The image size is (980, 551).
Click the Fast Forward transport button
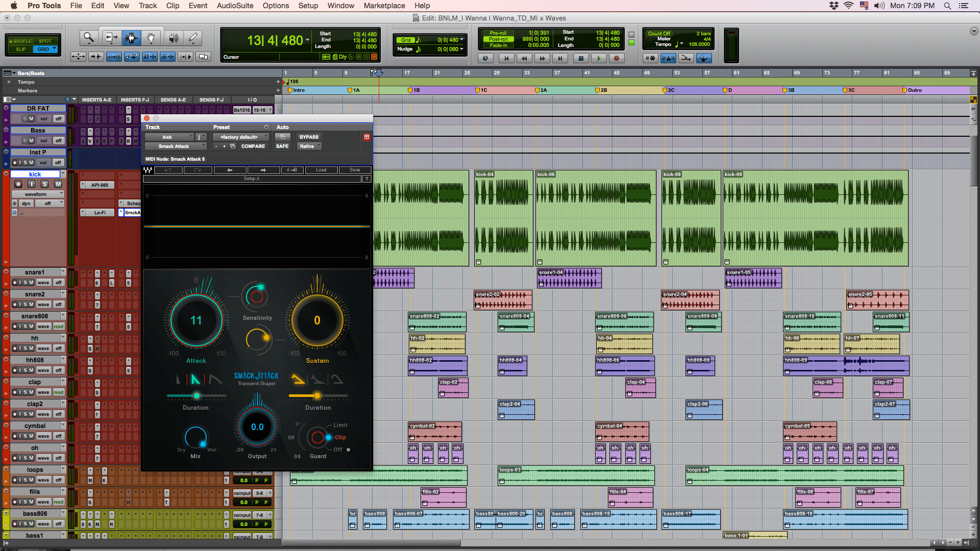tap(542, 58)
